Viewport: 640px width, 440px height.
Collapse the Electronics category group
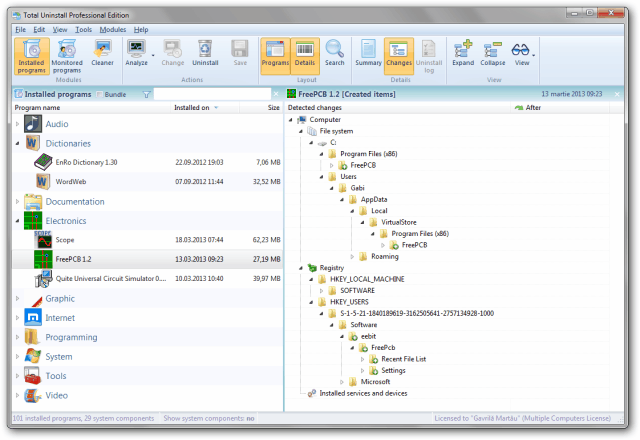17,221
